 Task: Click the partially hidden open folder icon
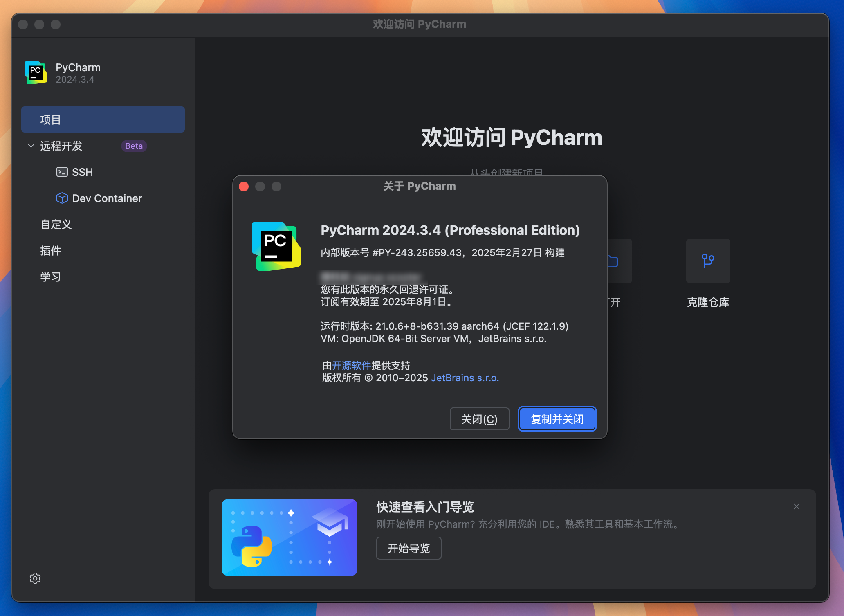pos(613,261)
